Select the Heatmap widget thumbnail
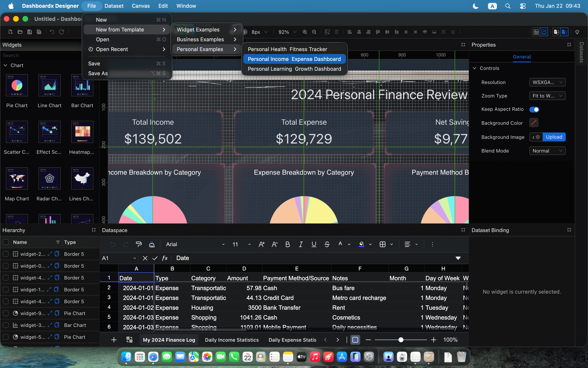 coord(82,132)
